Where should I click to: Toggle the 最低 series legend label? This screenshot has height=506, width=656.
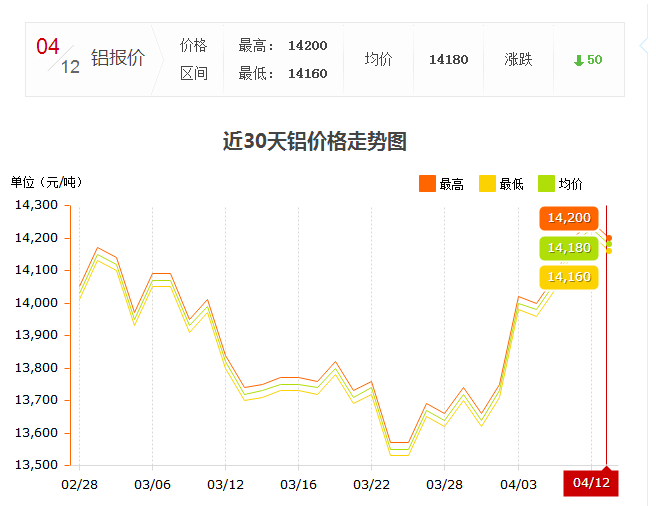[x=512, y=184]
